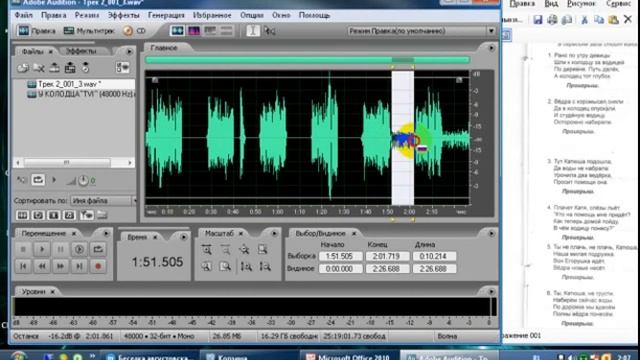Click Zoom Out Full icon

pos(244,249)
